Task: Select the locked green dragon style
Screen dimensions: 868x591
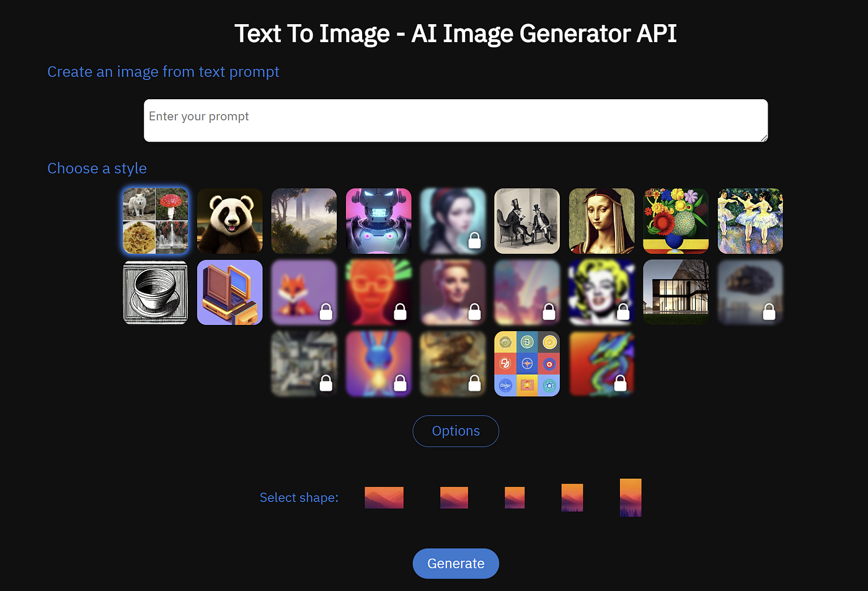Action: coord(601,363)
